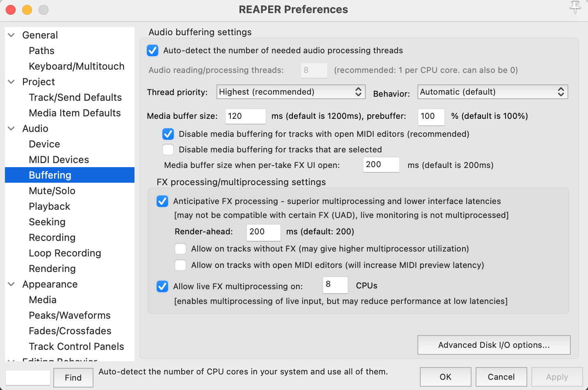Screen dimensions: 588x390
Task: Click the Find button
Action: (73, 378)
